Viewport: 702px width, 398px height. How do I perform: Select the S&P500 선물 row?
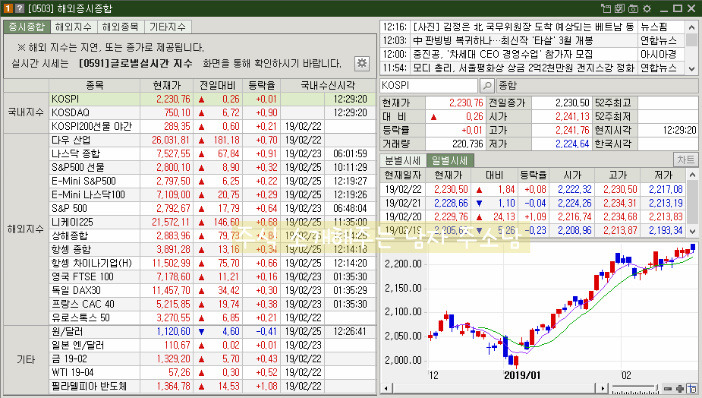click(x=212, y=167)
